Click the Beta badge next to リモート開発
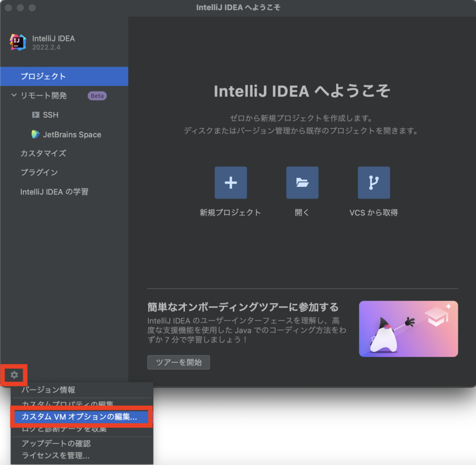This screenshot has height=465, width=476. click(97, 96)
